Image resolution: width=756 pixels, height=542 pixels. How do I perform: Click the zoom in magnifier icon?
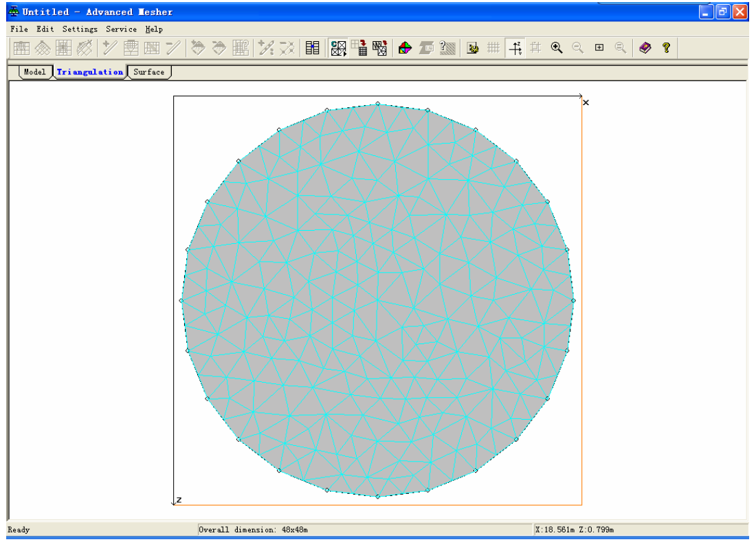(x=557, y=47)
